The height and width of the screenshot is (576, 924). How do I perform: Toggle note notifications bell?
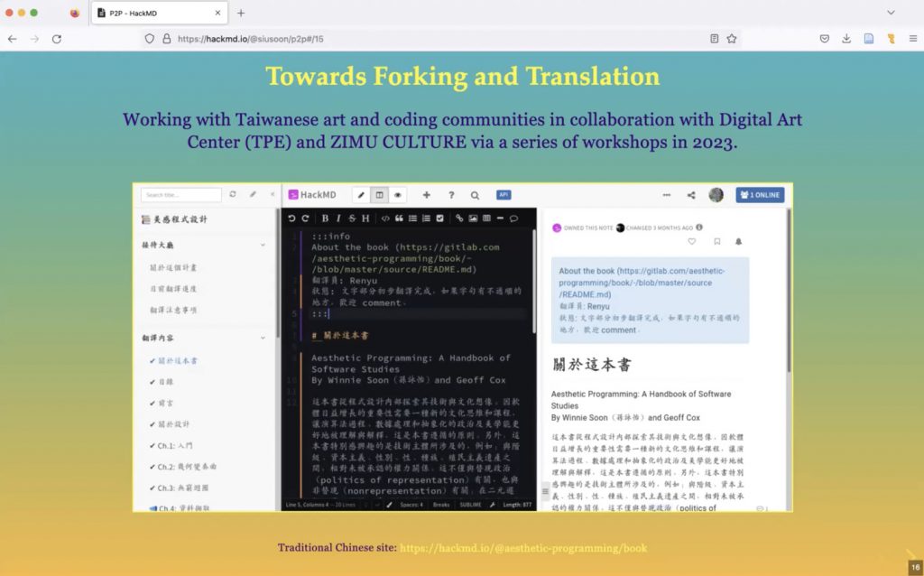point(738,241)
